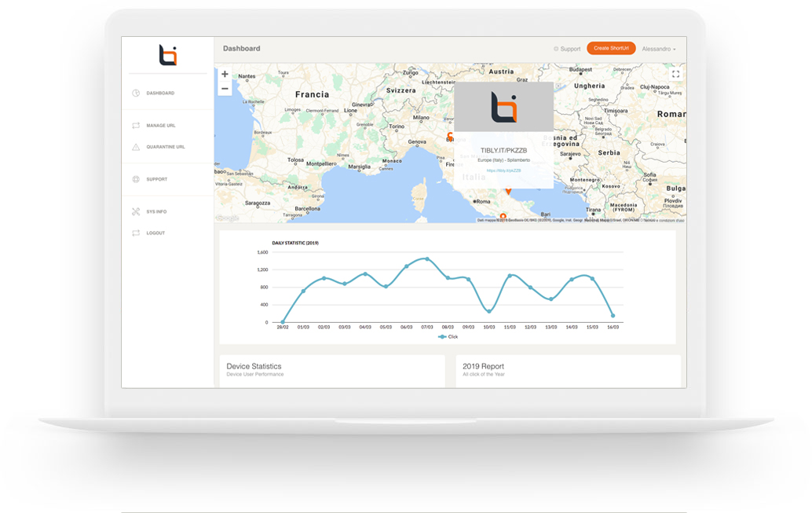Click the 28/02 starting data point on the chart
Screen dimensions: 812x513
click(x=283, y=322)
